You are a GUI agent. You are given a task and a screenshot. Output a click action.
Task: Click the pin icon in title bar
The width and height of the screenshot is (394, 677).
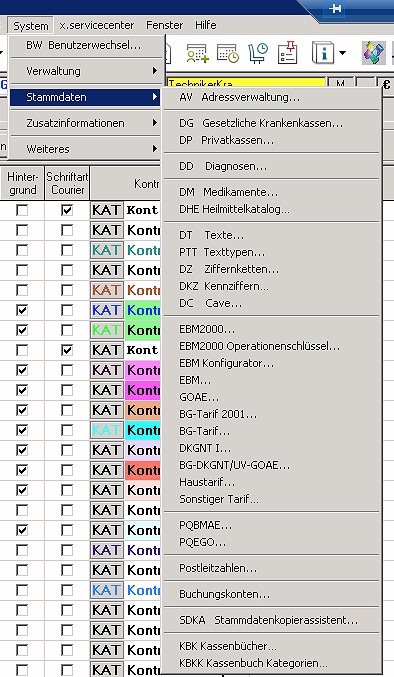coord(335,9)
